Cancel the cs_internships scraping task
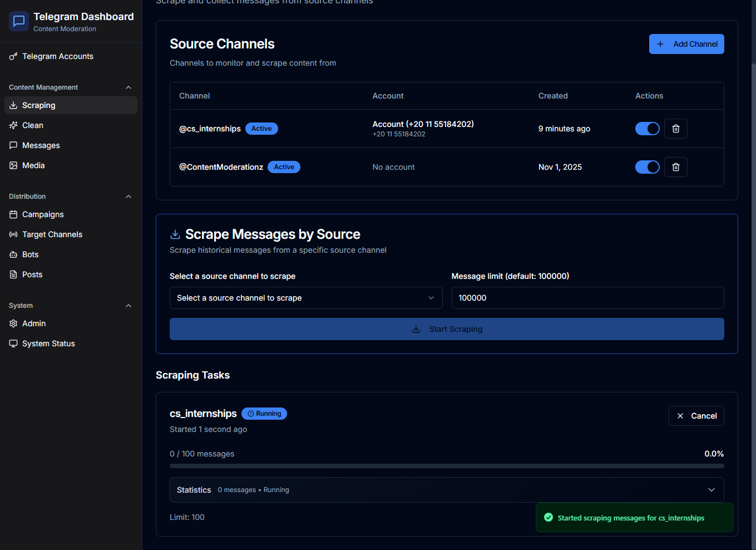756x550 pixels. click(696, 416)
